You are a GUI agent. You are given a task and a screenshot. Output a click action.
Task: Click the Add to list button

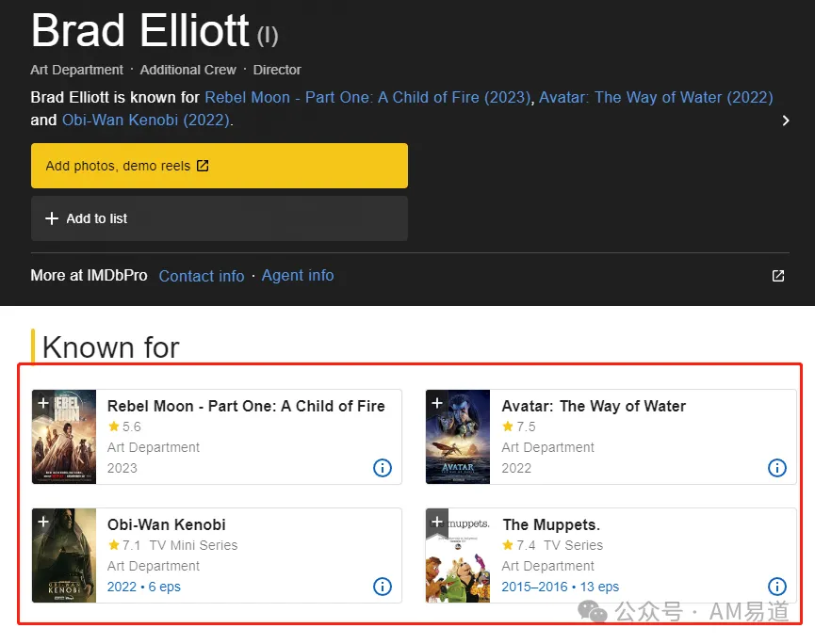point(220,218)
